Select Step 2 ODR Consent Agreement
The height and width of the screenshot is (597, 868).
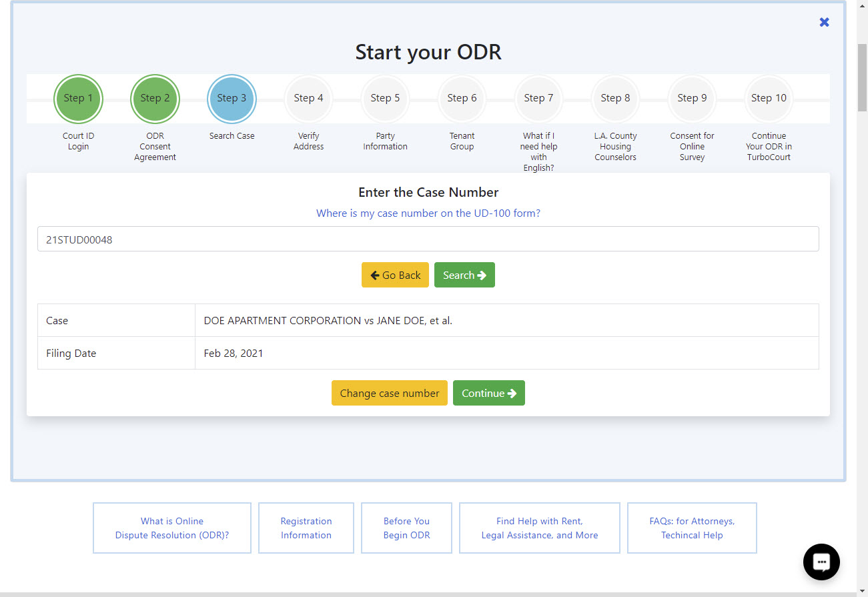(x=155, y=98)
